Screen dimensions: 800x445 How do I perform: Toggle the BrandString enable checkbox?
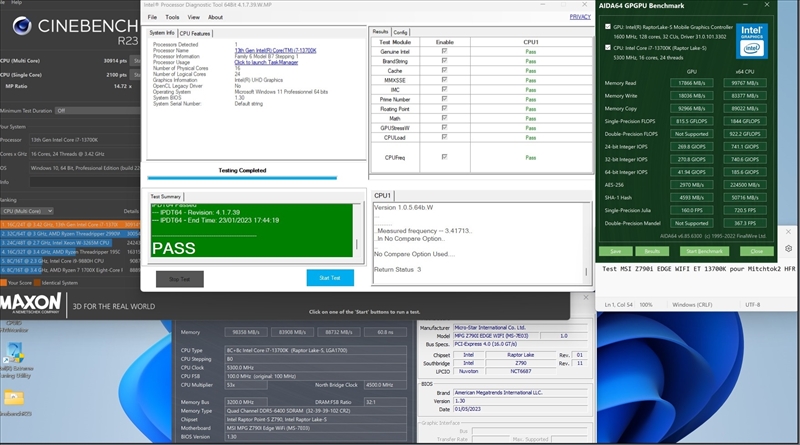click(x=444, y=61)
